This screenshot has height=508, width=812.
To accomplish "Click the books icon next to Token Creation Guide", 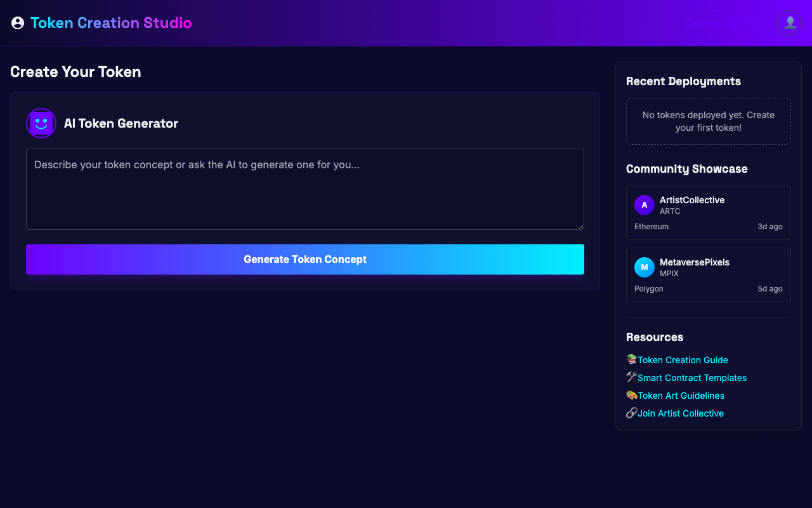I will pos(631,359).
